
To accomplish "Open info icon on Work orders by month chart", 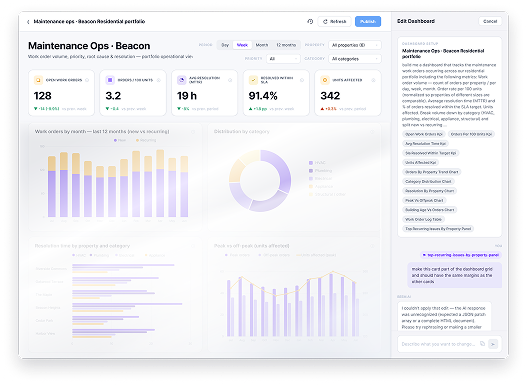I will 193,132.
